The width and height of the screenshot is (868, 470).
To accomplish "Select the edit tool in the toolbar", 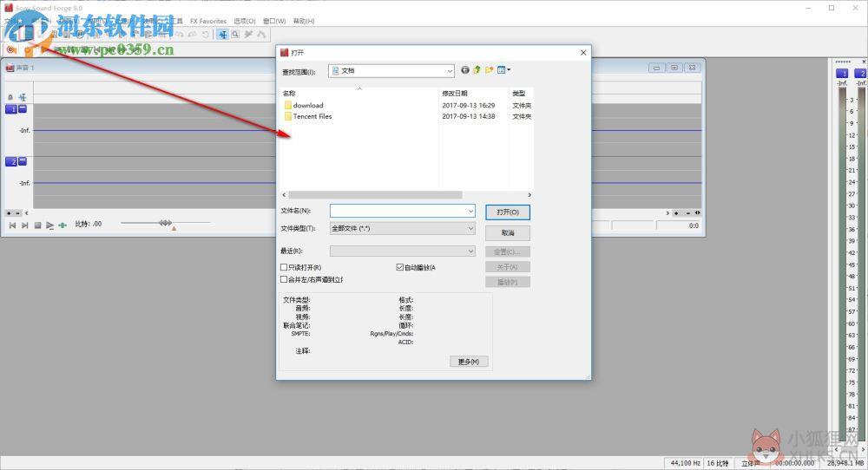I will (x=222, y=35).
